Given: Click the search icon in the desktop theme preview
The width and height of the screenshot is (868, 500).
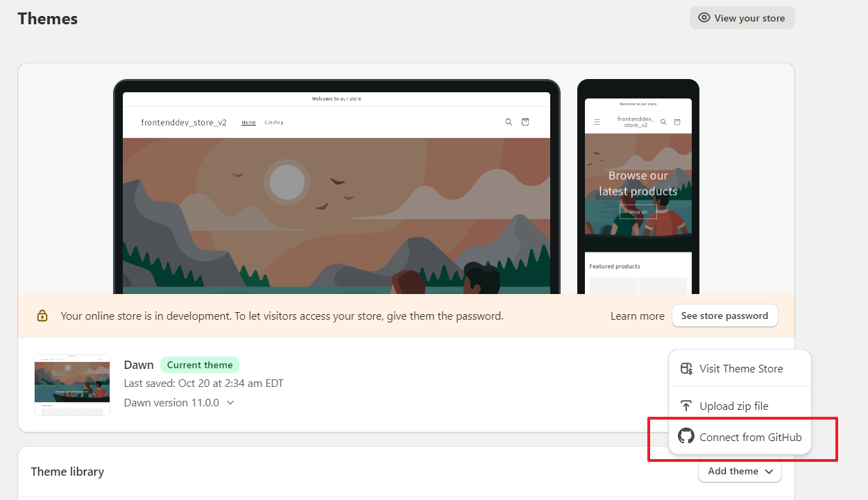Looking at the screenshot, I should pyautogui.click(x=509, y=121).
